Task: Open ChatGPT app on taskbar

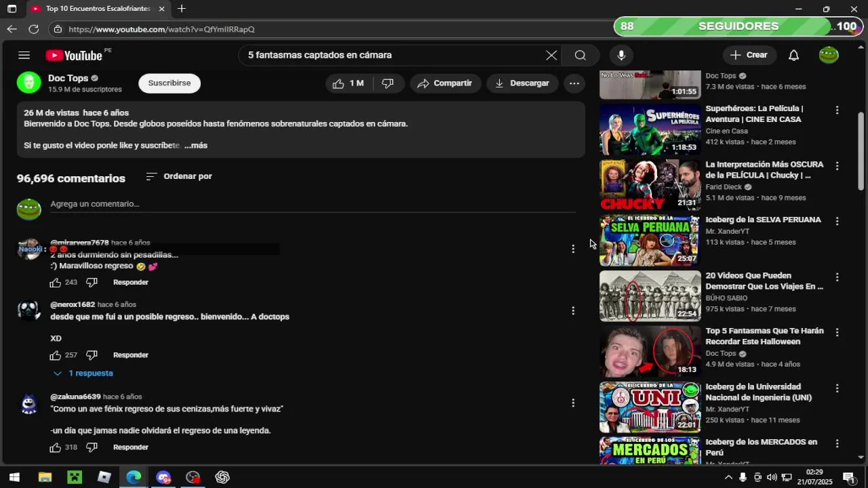Action: (222, 477)
